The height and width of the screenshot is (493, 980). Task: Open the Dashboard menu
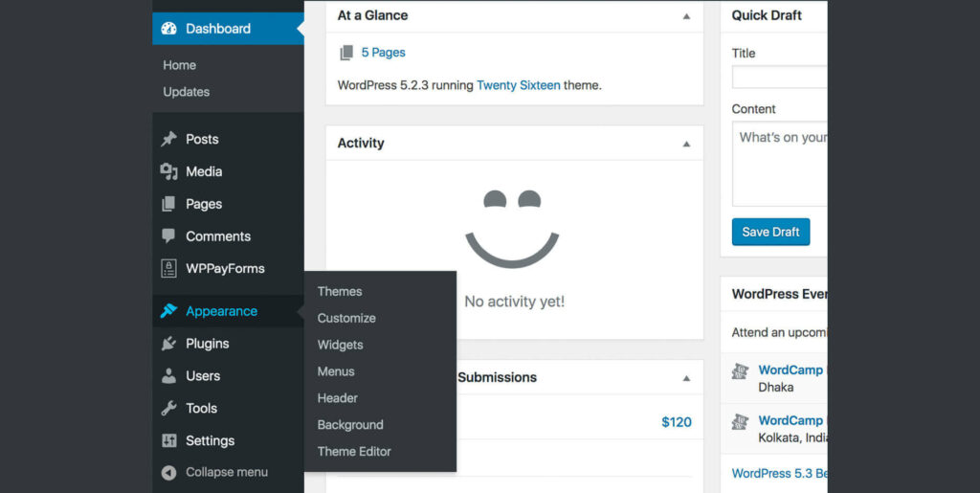228,29
